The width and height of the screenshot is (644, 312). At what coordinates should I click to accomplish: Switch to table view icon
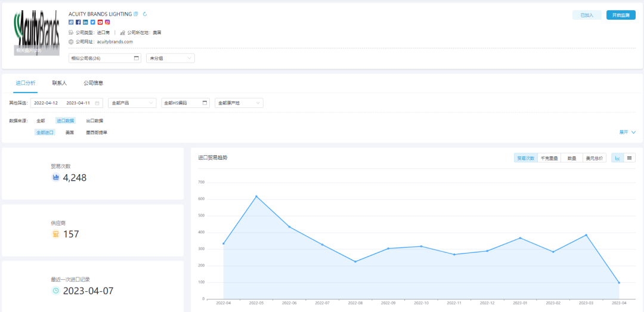(629, 158)
